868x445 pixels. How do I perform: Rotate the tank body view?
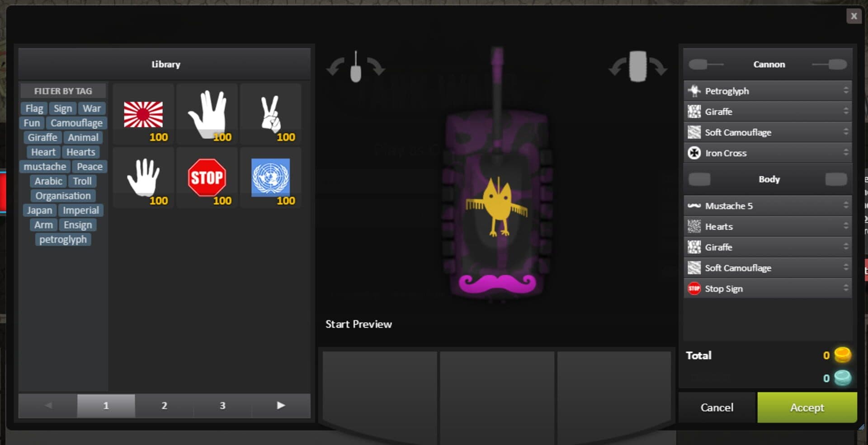tap(637, 66)
